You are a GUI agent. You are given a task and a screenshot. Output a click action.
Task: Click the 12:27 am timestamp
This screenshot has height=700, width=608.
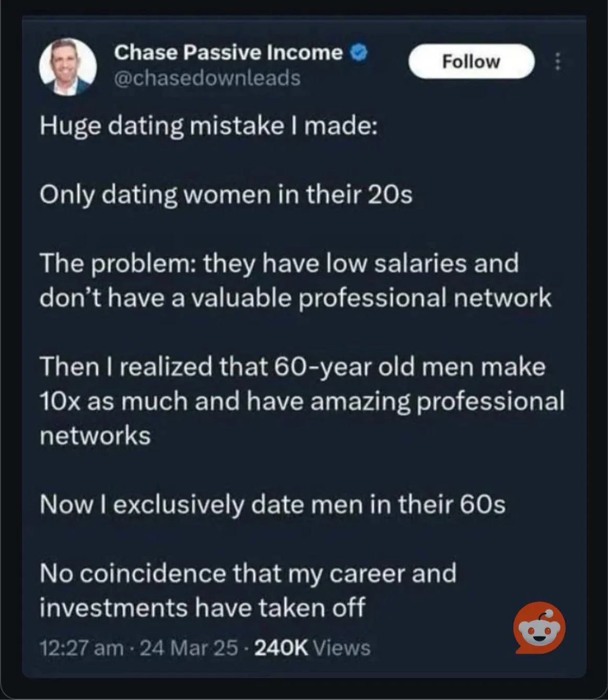tap(82, 648)
